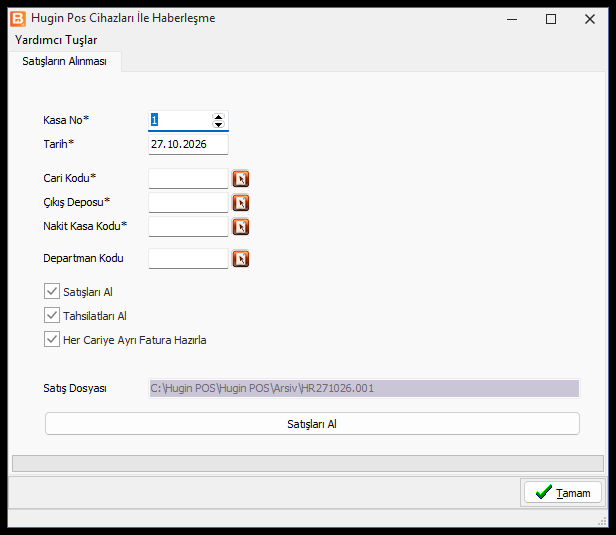The image size is (616, 535).
Task: Click the Satış Dosyası path field
Action: click(364, 388)
